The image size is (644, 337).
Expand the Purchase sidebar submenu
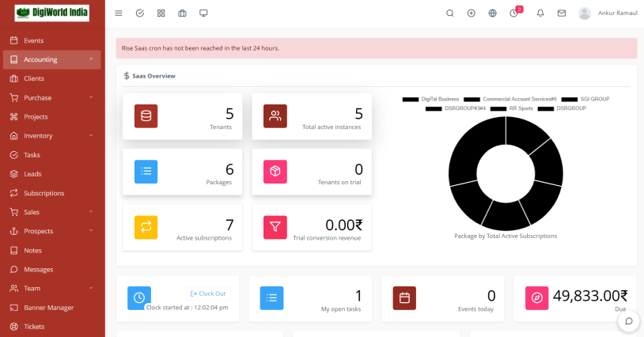[52, 97]
